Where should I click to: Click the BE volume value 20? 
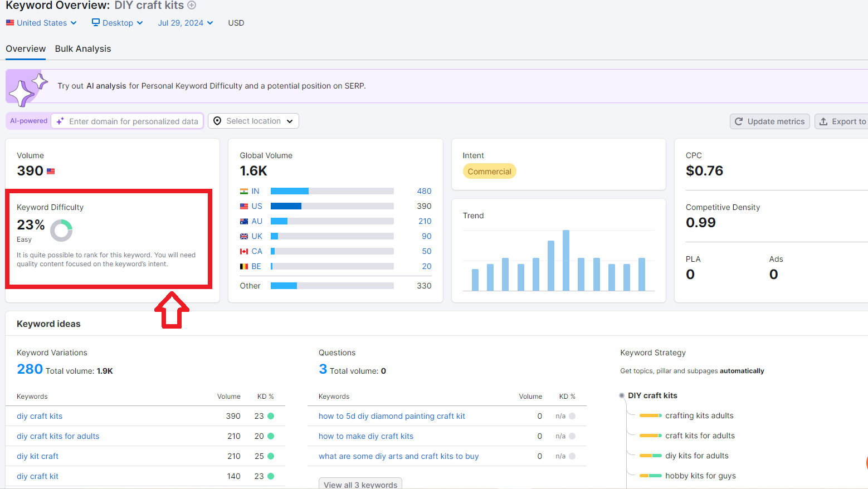pos(427,266)
